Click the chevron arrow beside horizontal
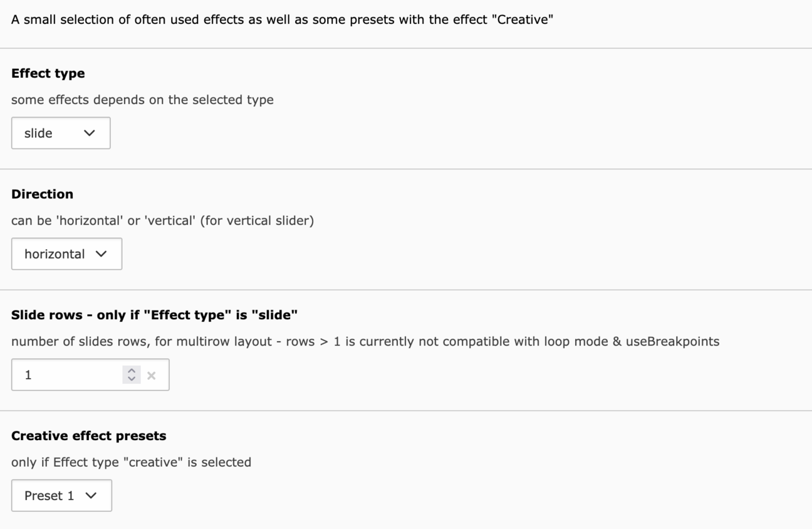812x529 pixels. pos(100,254)
